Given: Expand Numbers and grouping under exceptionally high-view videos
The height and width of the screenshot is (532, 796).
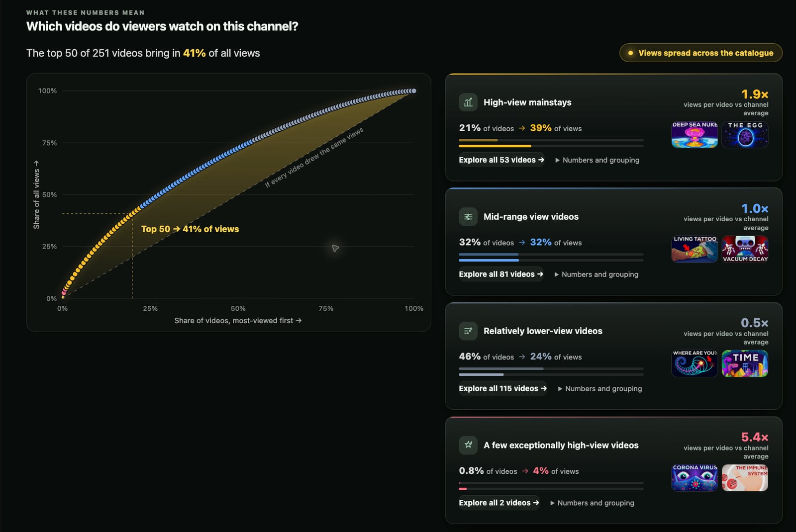Looking at the screenshot, I should 592,503.
